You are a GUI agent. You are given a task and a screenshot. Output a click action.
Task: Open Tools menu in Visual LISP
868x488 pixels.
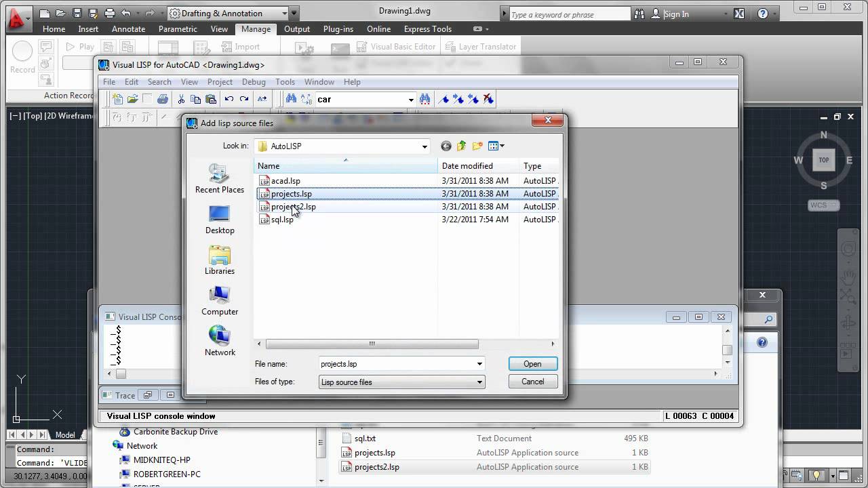(x=285, y=82)
